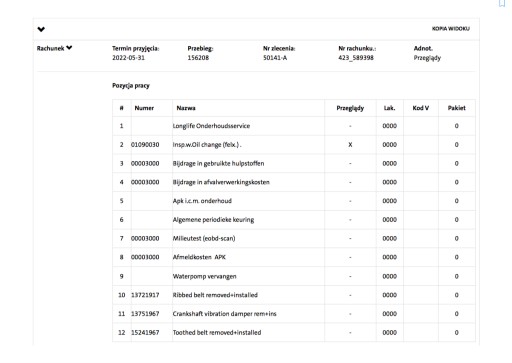This screenshot has height=363, width=512.
Task: Click the Algemene periodieke keuring row
Action: tap(294, 220)
